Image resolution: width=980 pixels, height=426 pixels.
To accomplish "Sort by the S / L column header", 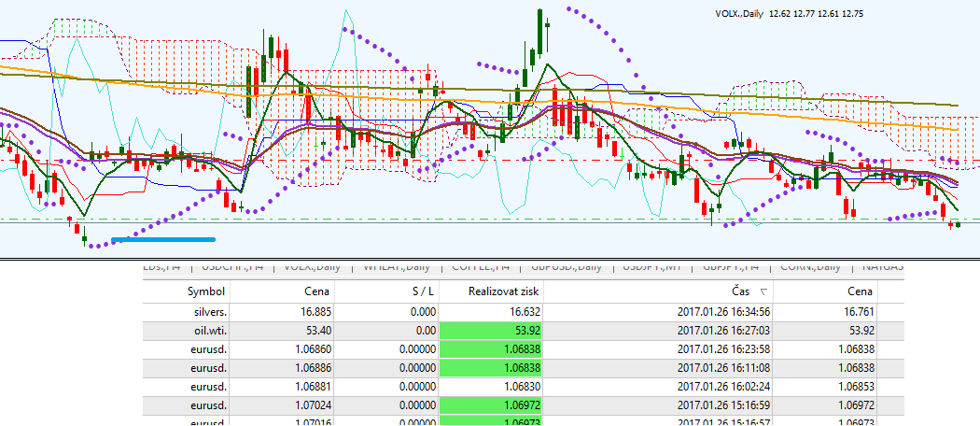I will point(387,291).
